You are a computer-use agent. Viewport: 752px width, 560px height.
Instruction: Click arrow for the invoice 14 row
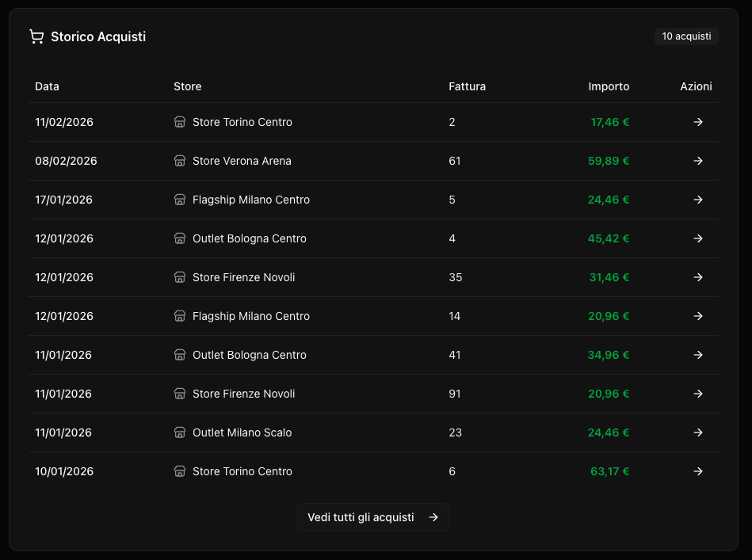pyautogui.click(x=698, y=317)
